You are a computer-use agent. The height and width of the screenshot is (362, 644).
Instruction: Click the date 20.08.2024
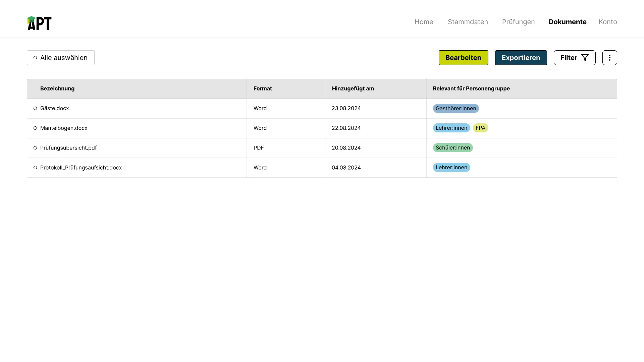pyautogui.click(x=346, y=148)
